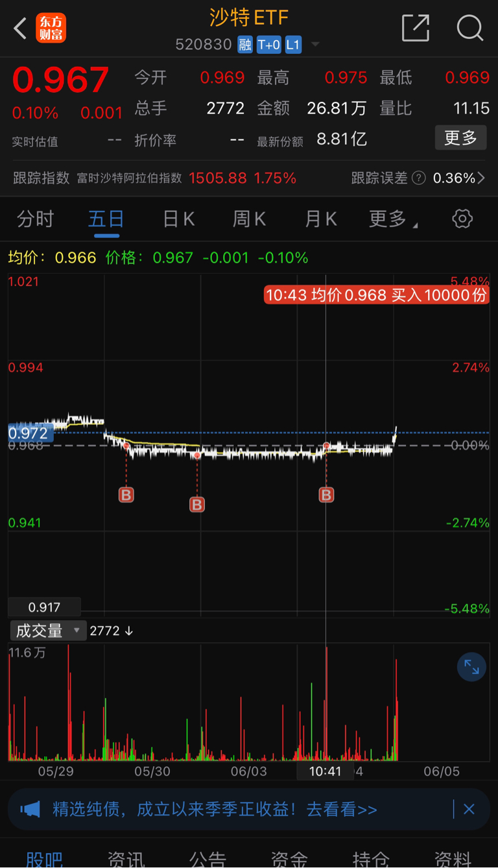Tap the 均价 0.966 readout
Screen dimensions: 498x868
click(x=52, y=258)
